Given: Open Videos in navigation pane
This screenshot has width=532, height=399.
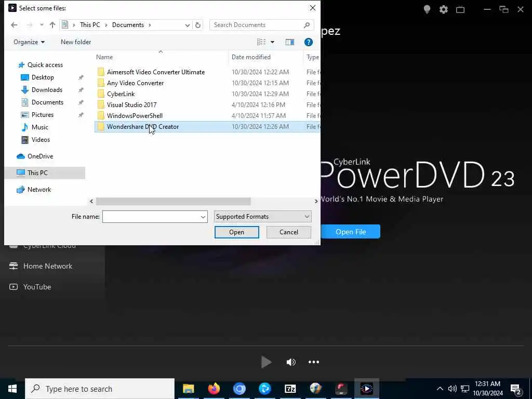Looking at the screenshot, I should 41,139.
